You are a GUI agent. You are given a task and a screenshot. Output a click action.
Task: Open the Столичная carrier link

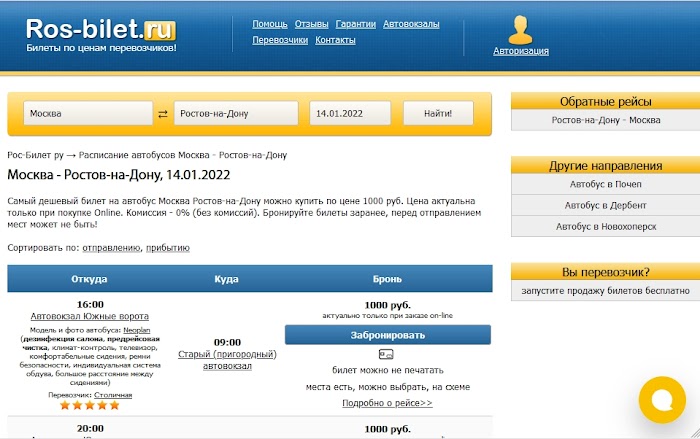pos(113,395)
